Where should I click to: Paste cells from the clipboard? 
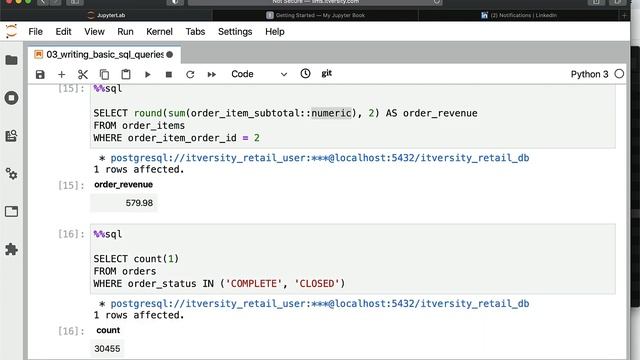click(x=126, y=74)
